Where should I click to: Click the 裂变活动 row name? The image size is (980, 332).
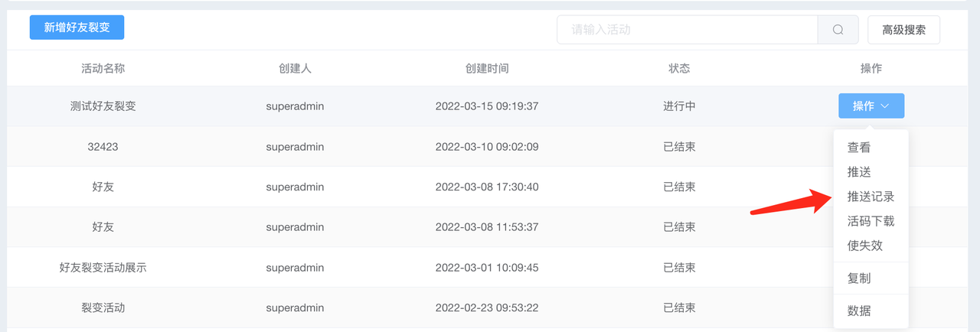click(103, 308)
